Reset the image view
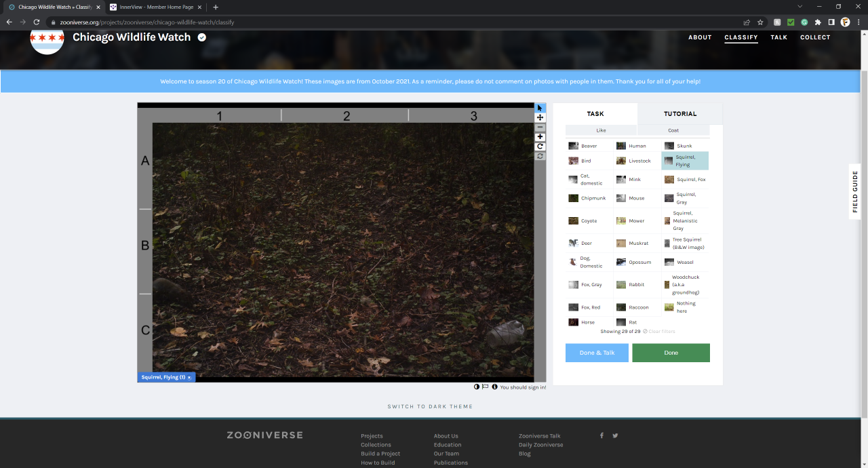The height and width of the screenshot is (468, 868). coord(540,156)
